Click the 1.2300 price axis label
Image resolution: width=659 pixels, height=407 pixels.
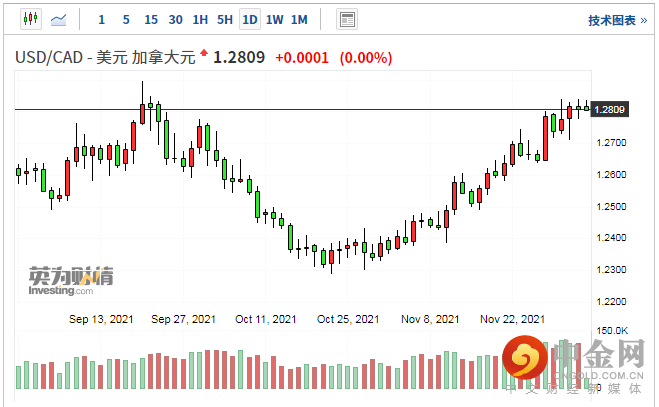coord(611,270)
